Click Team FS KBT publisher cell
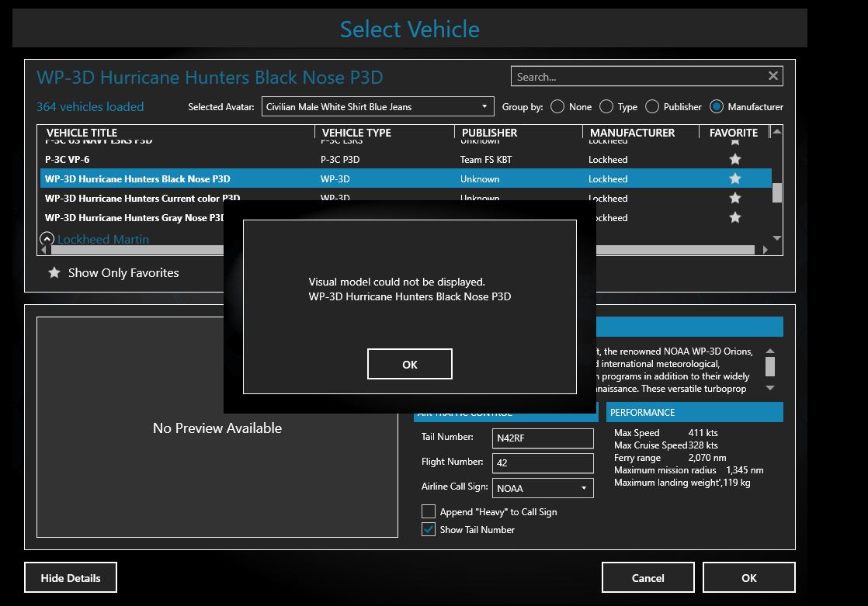The width and height of the screenshot is (868, 606). (x=486, y=159)
